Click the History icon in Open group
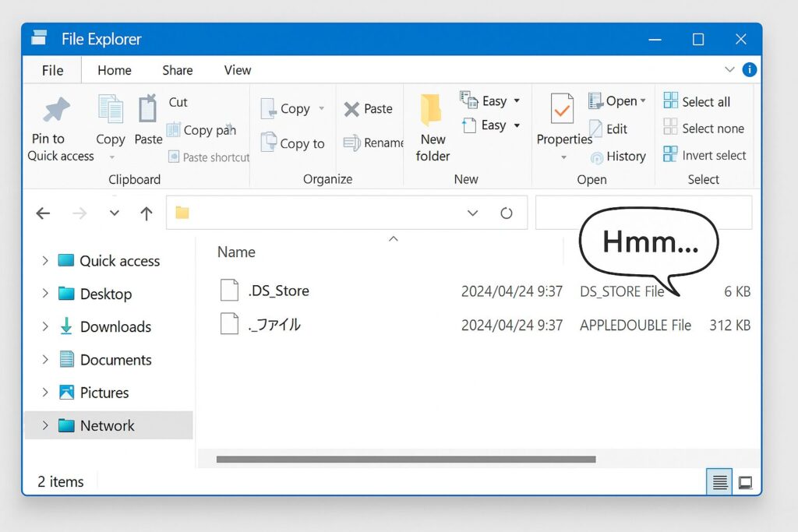This screenshot has height=532, width=798. (597, 157)
